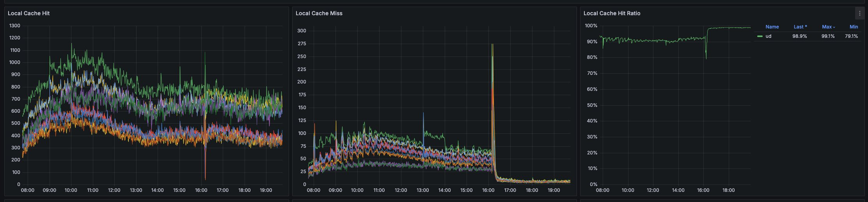Click the 300 label on Local Cache Miss axis
The width and height of the screenshot is (868, 202).
[301, 31]
